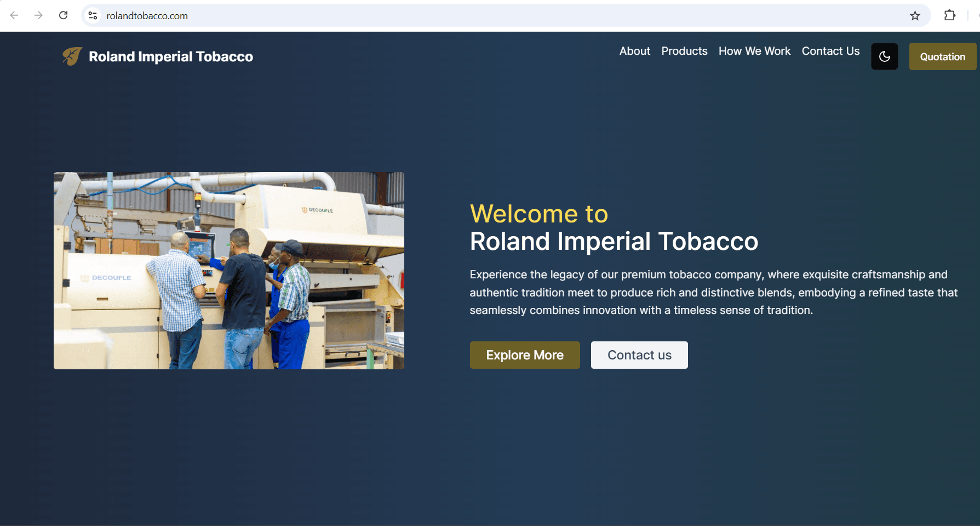Click the Roland Imperial Tobacco header title
Viewport: 980px width, 526px height.
171,56
